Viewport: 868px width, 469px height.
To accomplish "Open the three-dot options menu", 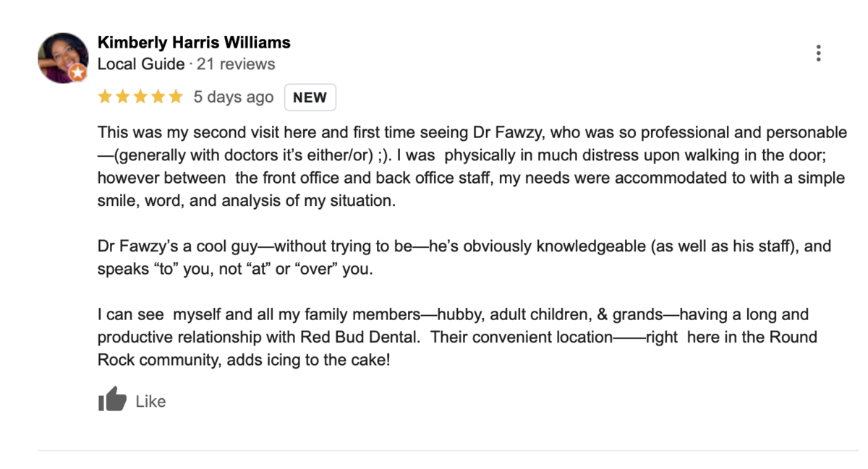I will 818,53.
